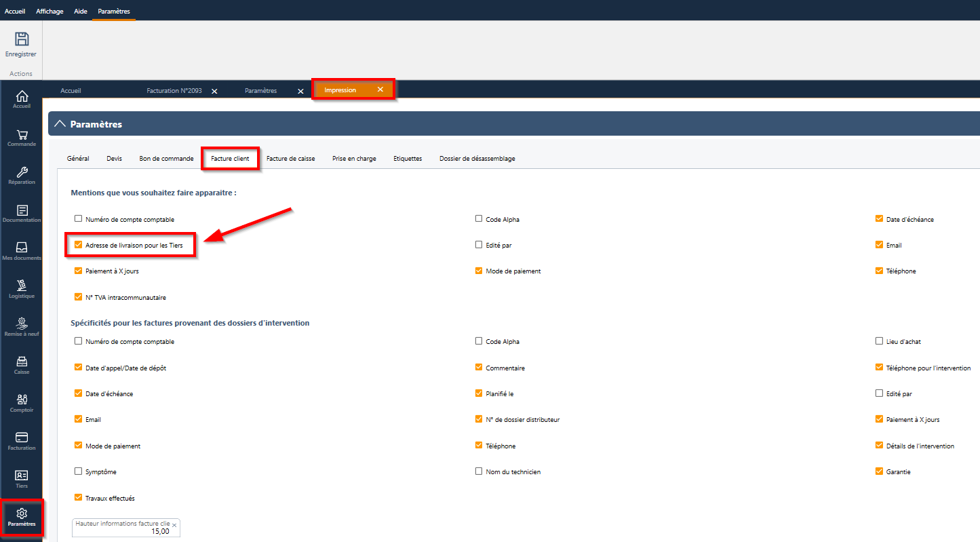The width and height of the screenshot is (980, 542).
Task: Check Nom du technicien
Action: 479,471
